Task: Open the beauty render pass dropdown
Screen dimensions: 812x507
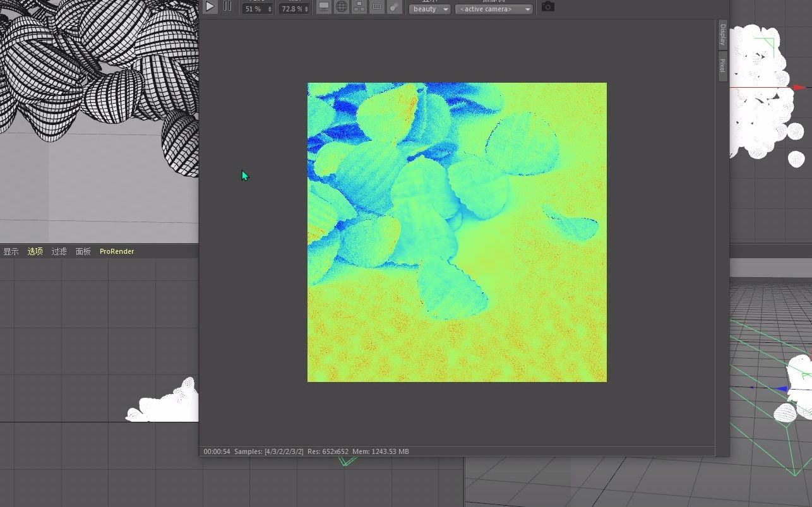Action: tap(429, 9)
